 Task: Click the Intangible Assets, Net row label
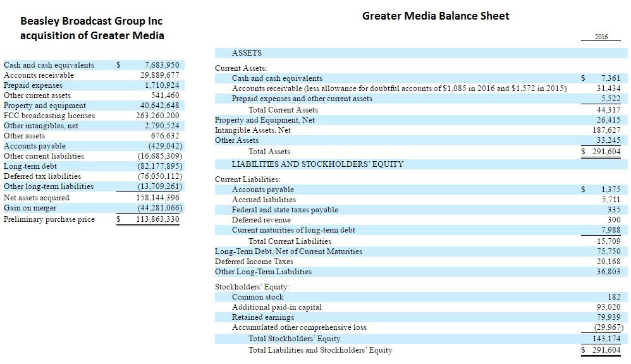point(253,130)
